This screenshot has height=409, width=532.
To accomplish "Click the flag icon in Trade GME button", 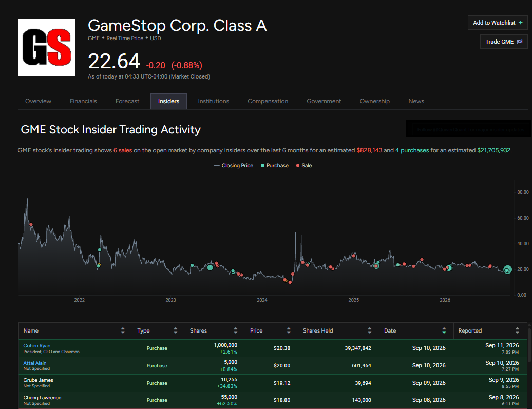I will pos(520,42).
